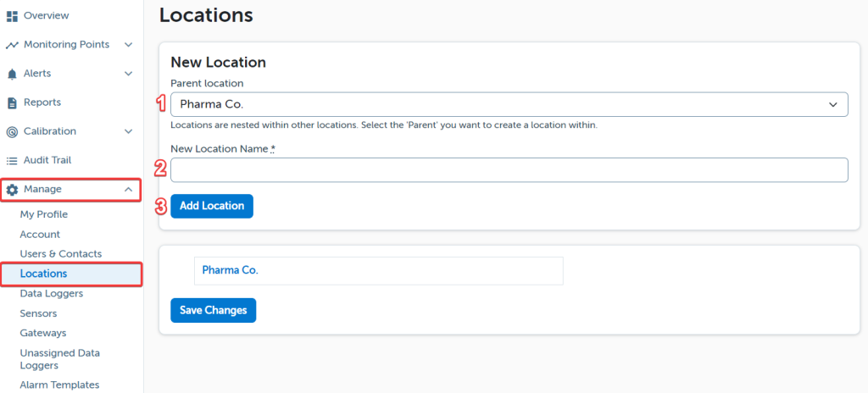Click the Alerts bell icon
This screenshot has height=393, width=868.
tap(12, 74)
